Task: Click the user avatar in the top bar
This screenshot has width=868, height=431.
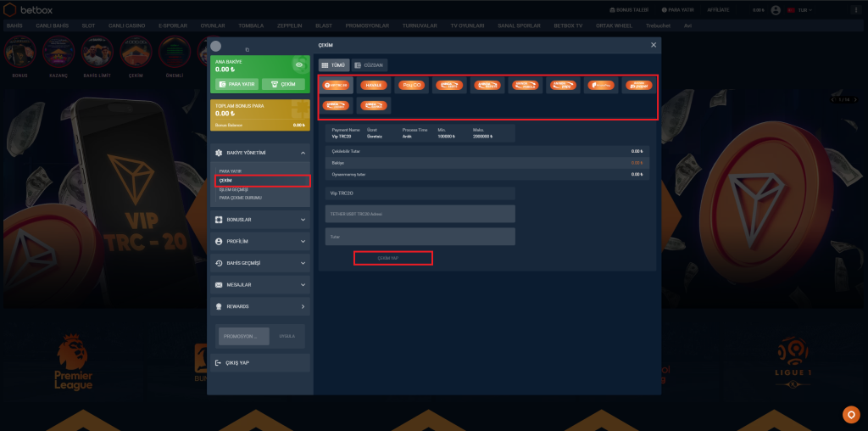Action: click(775, 10)
